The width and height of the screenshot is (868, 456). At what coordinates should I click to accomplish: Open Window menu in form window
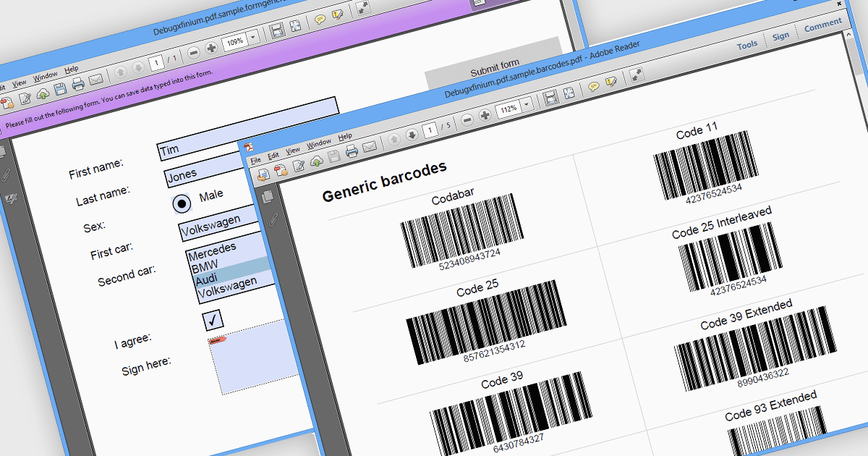(x=46, y=76)
